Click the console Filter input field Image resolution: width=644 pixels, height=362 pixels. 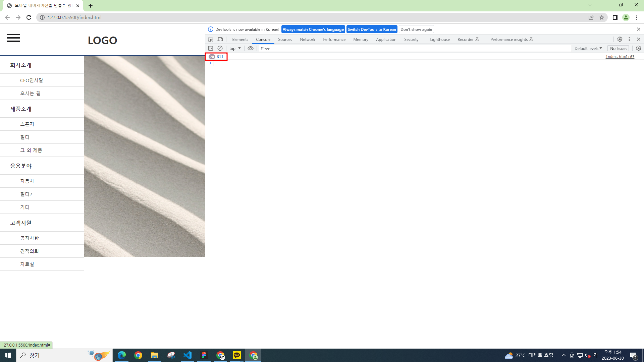point(415,49)
